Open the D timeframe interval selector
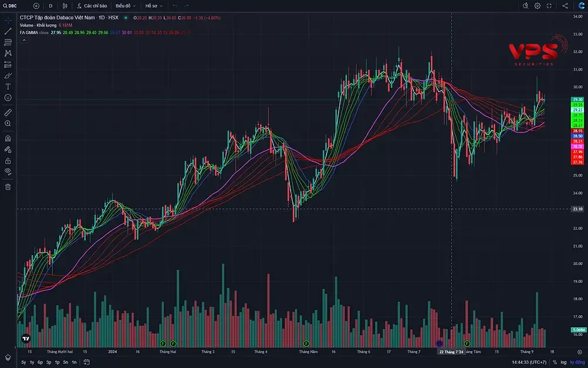This screenshot has height=368, width=588. (x=50, y=6)
